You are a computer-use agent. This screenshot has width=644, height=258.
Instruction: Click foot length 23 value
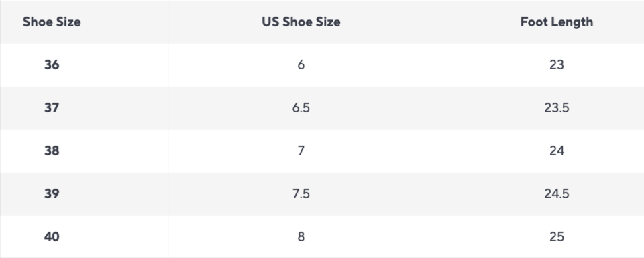click(557, 64)
